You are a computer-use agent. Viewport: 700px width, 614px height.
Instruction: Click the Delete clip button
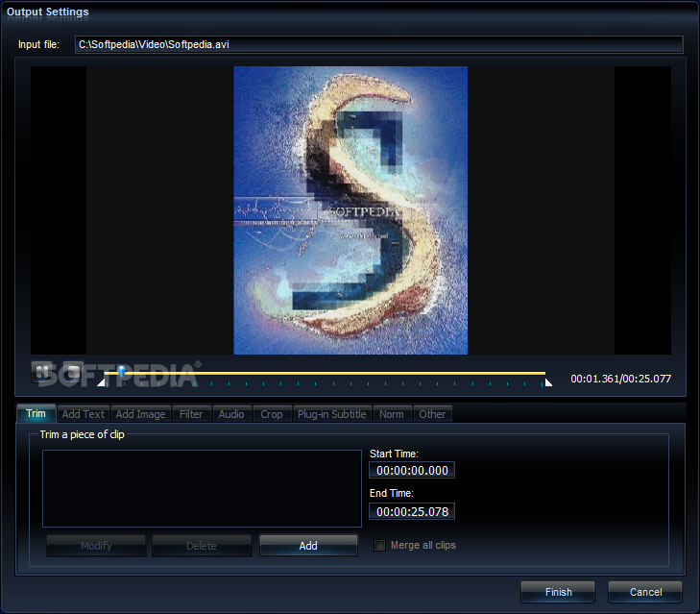[202, 546]
